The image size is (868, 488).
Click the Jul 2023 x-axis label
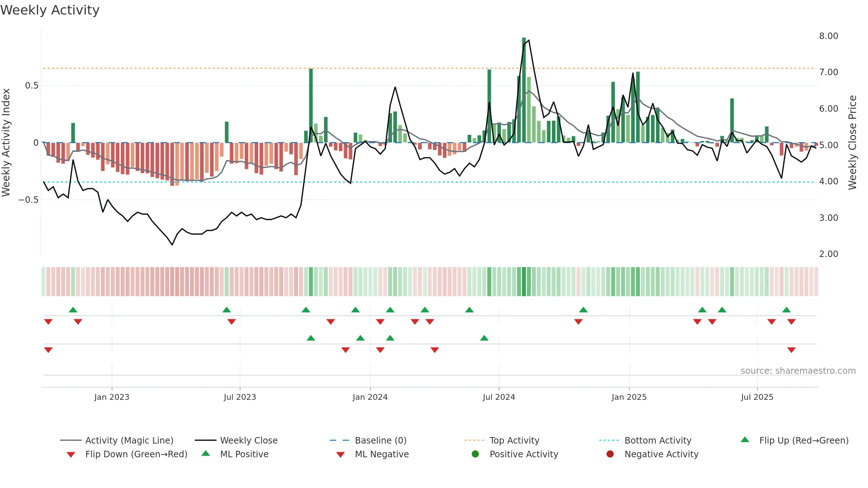click(x=240, y=397)
